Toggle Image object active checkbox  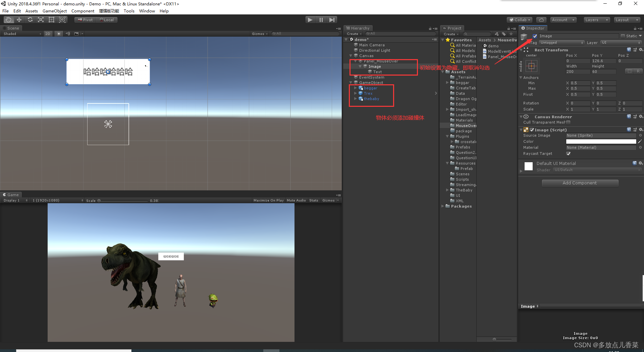(x=535, y=36)
